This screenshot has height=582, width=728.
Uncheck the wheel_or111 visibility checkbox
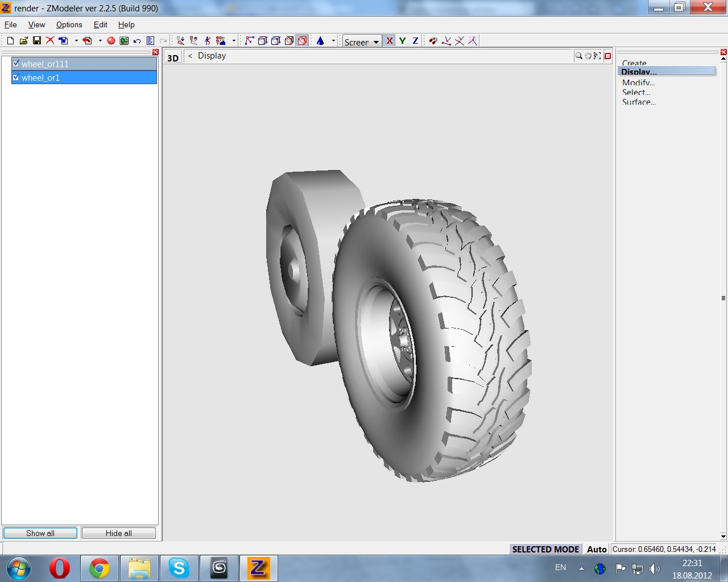16,64
